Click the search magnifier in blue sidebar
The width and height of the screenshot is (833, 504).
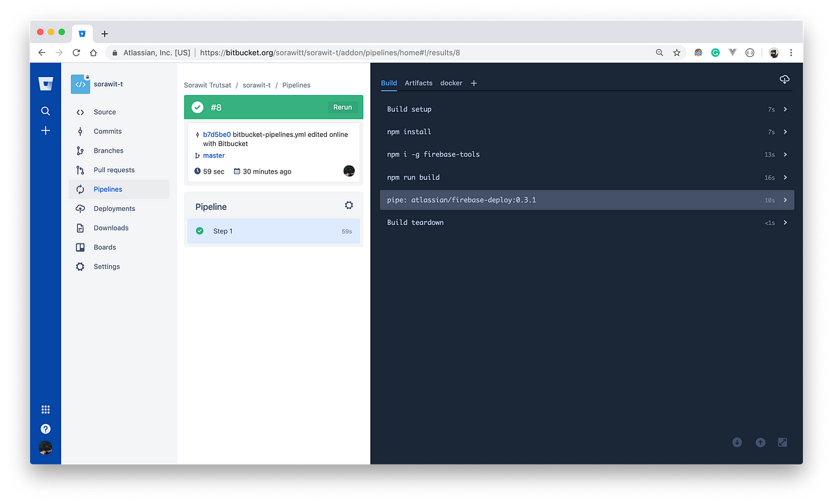click(45, 111)
